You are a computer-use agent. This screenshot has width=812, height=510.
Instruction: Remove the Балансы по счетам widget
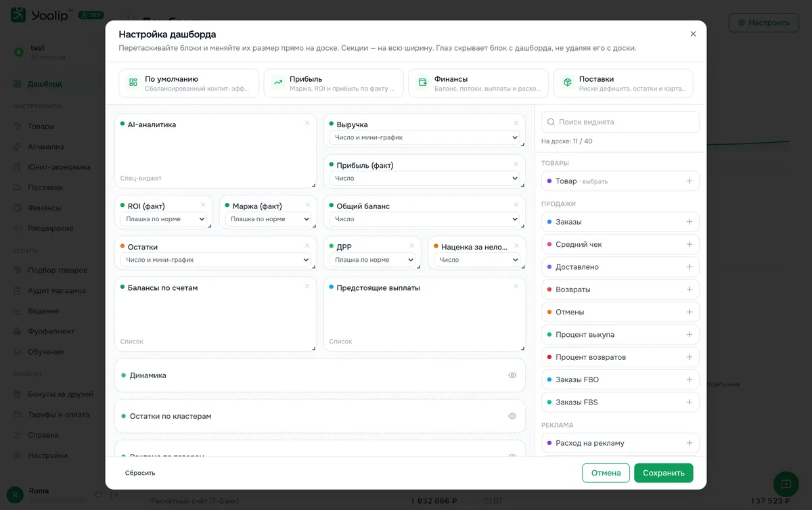[307, 286]
